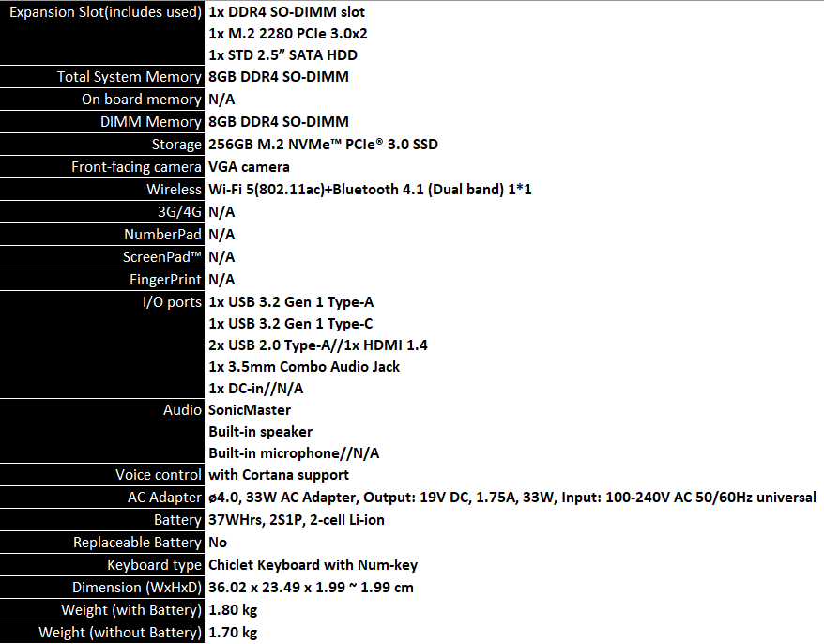Click the 'SonicMaster' audio value

(x=250, y=410)
